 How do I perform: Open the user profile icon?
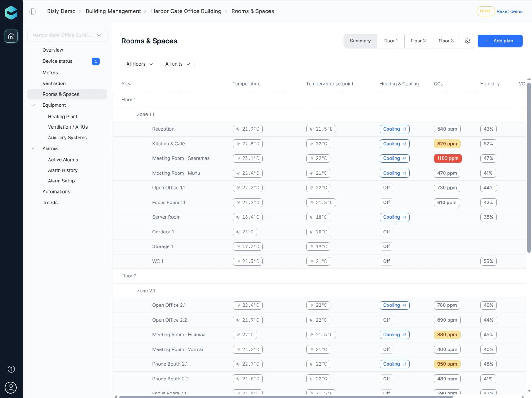pyautogui.click(x=11, y=387)
